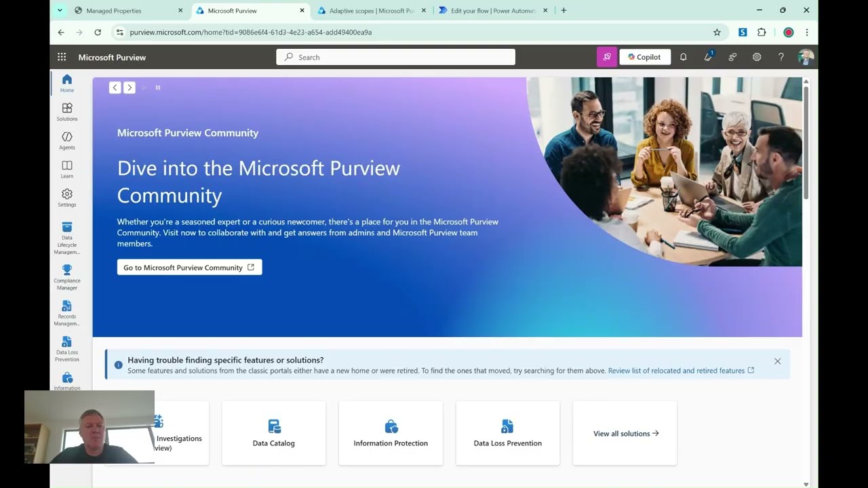Open the settings gear in header
The height and width of the screenshot is (488, 868).
click(x=757, y=58)
